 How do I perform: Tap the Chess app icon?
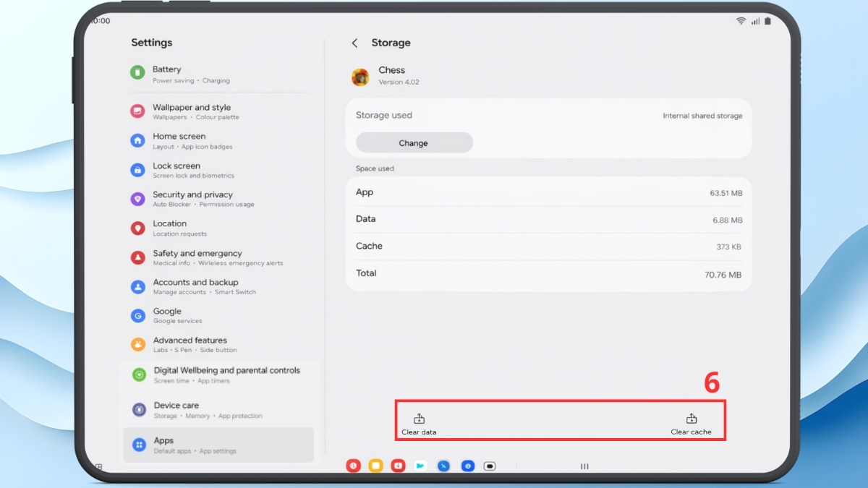tap(360, 77)
